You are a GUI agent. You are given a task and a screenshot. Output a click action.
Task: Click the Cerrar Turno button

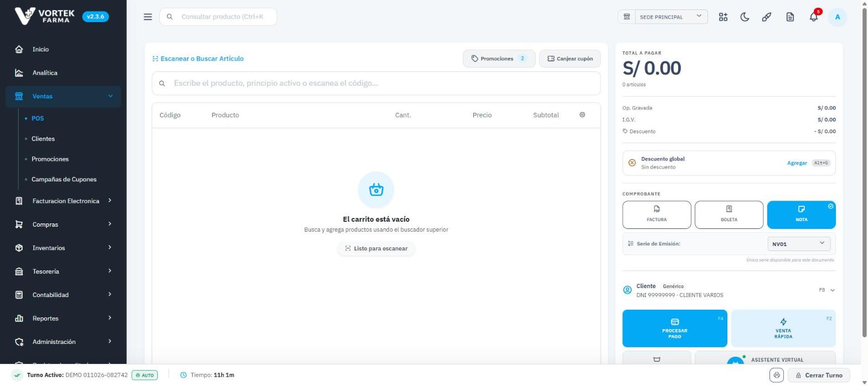point(819,375)
